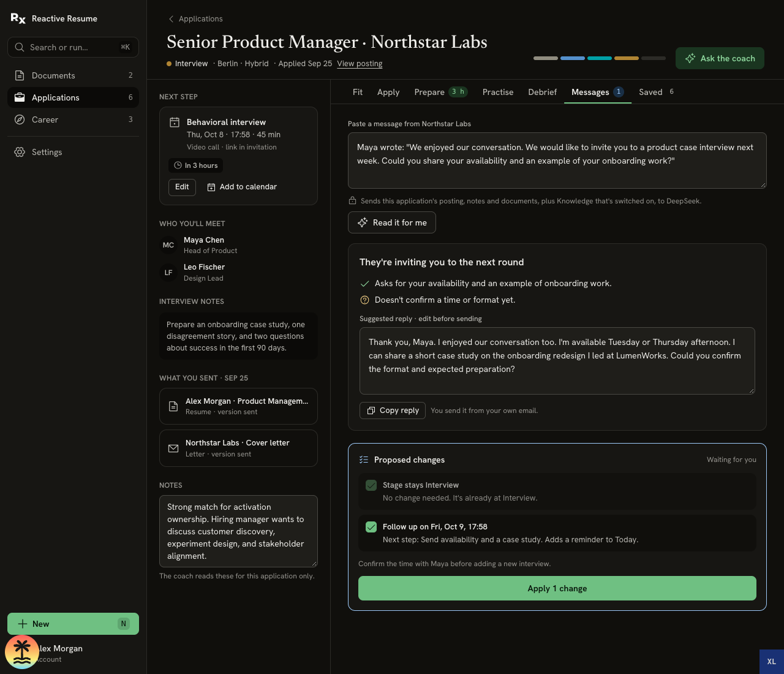Click the XL badge in corner
The width and height of the screenshot is (784, 674).
coord(772,662)
